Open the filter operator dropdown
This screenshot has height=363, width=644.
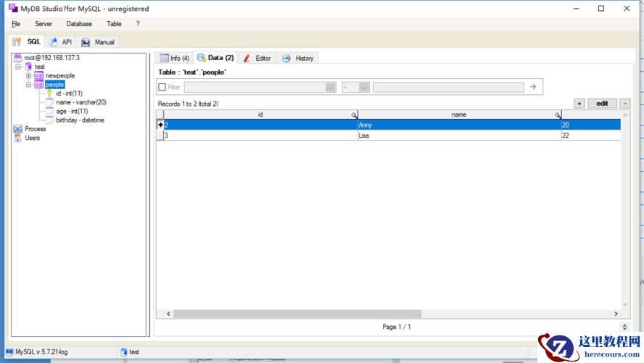point(364,87)
